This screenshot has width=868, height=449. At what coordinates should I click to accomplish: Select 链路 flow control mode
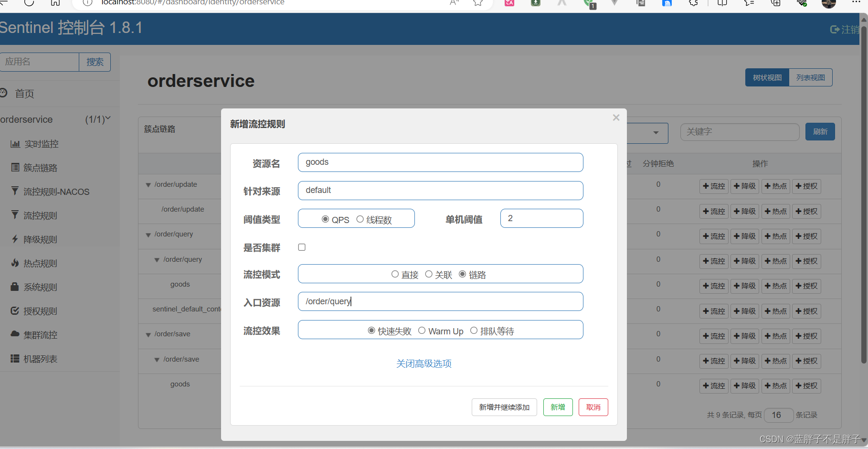(462, 274)
